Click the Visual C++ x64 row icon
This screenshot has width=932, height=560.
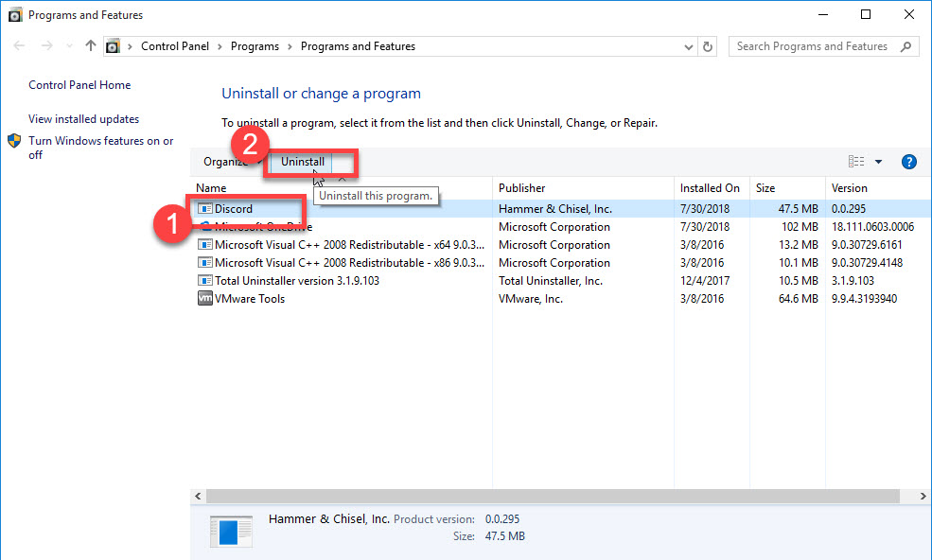[x=204, y=244]
